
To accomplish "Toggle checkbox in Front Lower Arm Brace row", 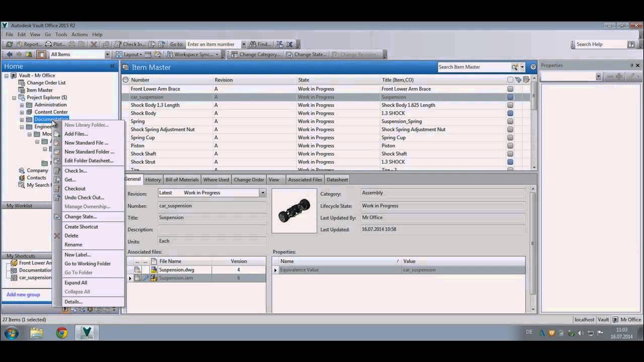I will tap(510, 89).
